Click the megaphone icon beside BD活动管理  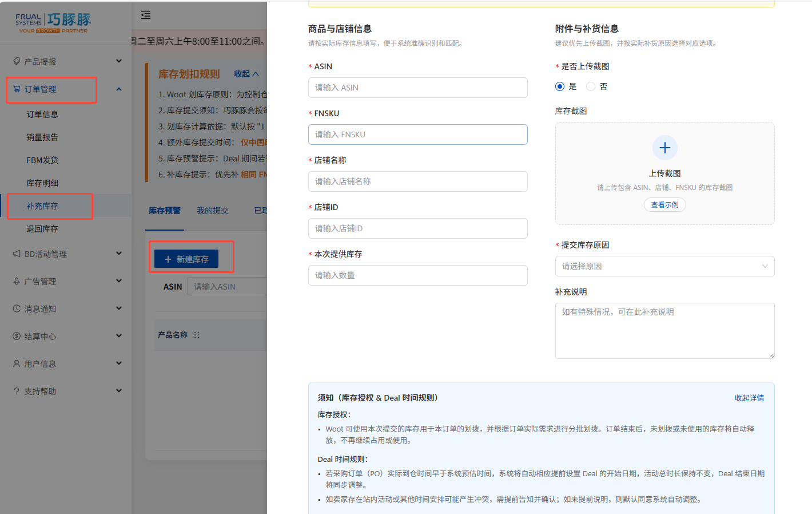coord(17,254)
